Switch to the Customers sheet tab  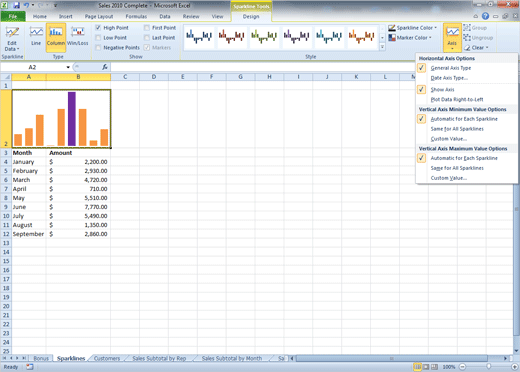click(x=107, y=358)
